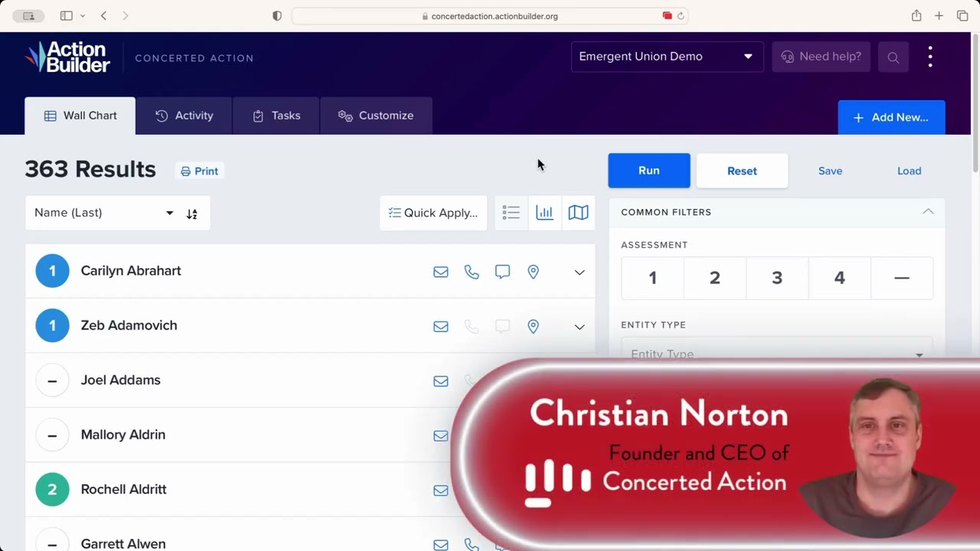Viewport: 980px width, 551px height.
Task: Show the Safari sidebar
Action: pos(67,16)
